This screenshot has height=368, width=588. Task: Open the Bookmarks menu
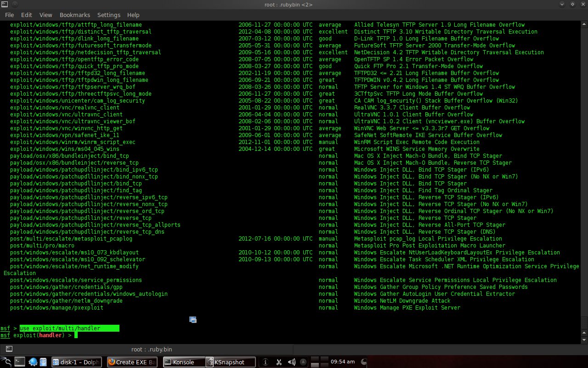click(x=75, y=15)
